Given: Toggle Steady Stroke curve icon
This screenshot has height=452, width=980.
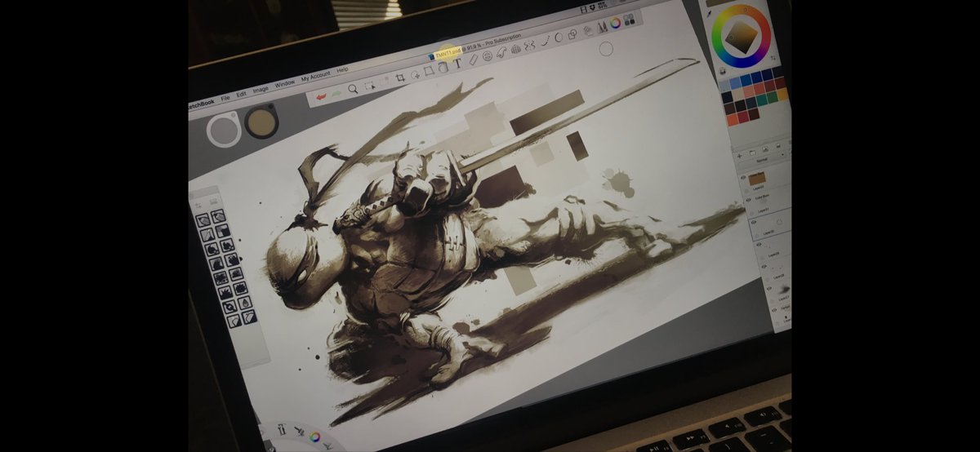Looking at the screenshot, I should (545, 41).
